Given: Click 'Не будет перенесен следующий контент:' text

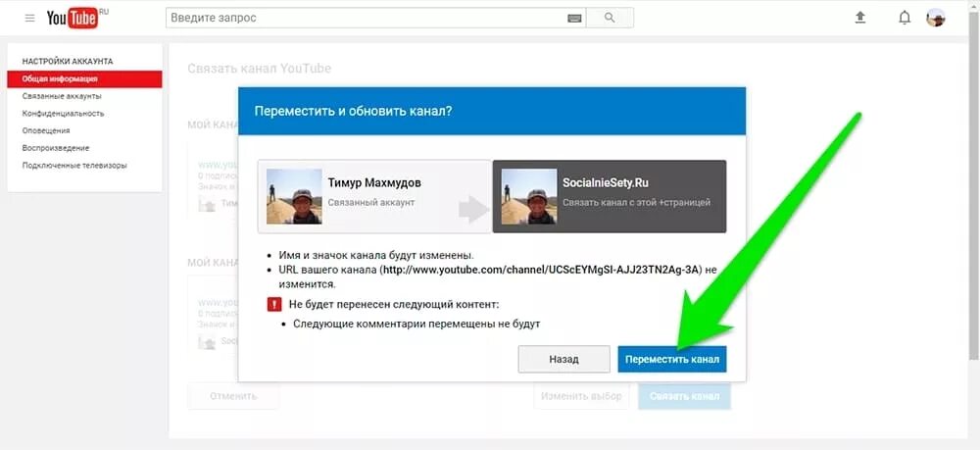Looking at the screenshot, I should coord(394,304).
